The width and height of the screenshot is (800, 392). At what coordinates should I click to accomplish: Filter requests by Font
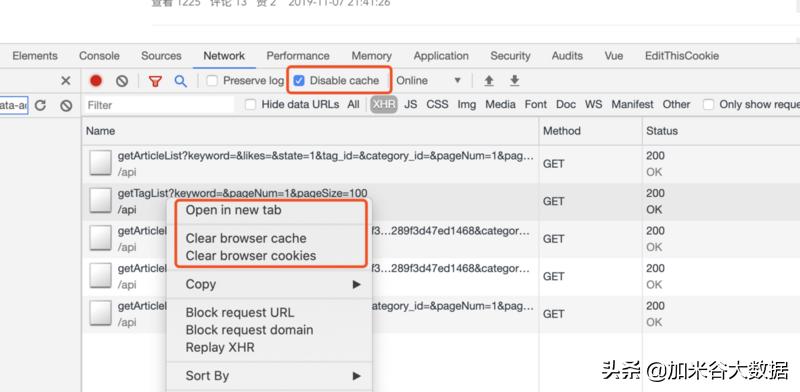pyautogui.click(x=536, y=105)
